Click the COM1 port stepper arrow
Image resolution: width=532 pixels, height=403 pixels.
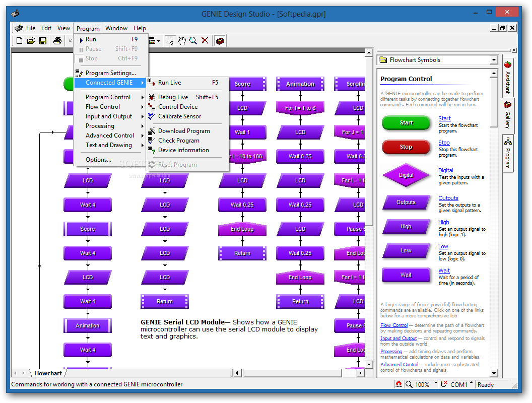(471, 383)
